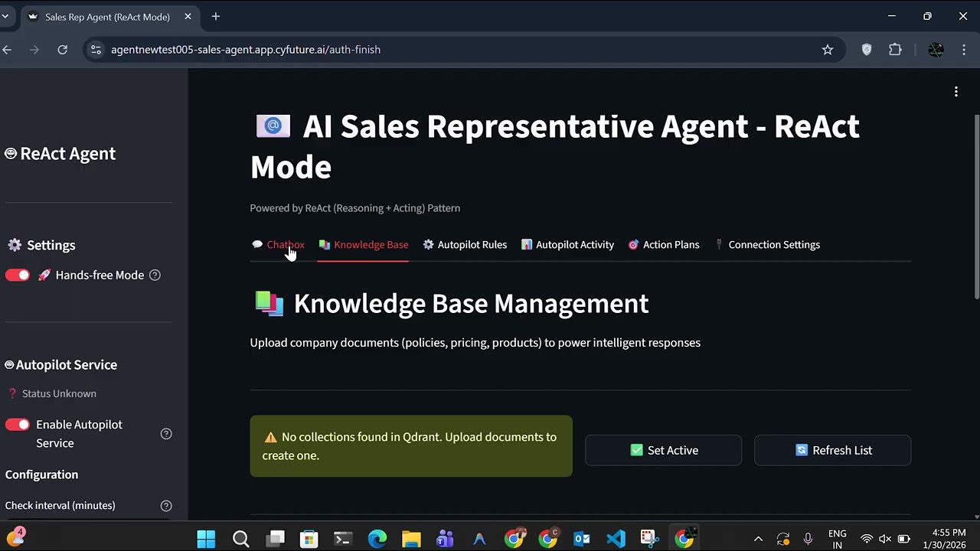Screen dimensions: 980x551
Task: Open Outlook from the taskbar
Action: point(582,539)
